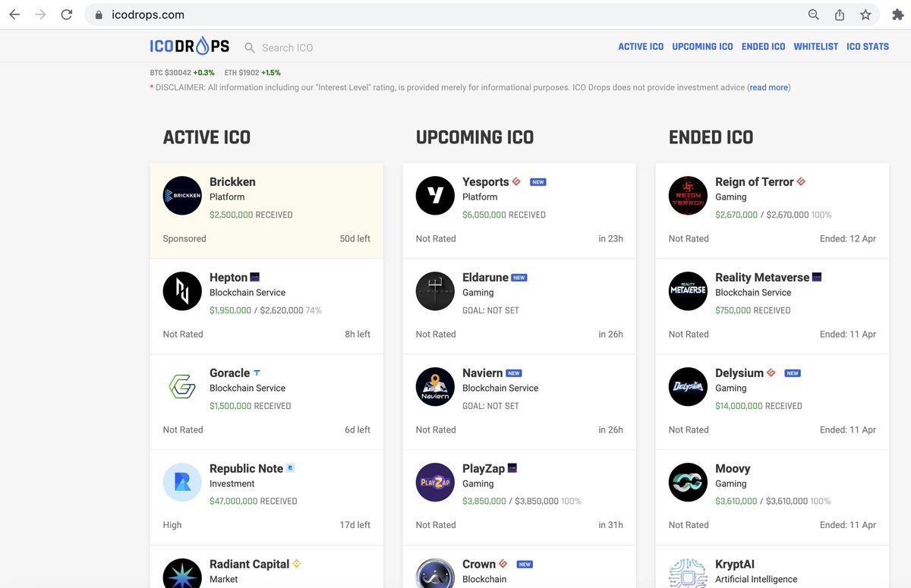Screen dimensions: 911x588
Task: Open the Moovy project title
Action: click(733, 469)
